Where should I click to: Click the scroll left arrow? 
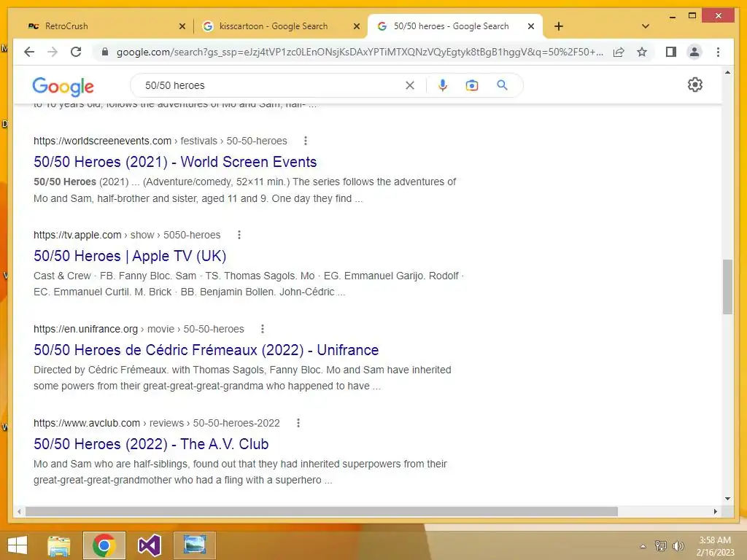click(19, 511)
